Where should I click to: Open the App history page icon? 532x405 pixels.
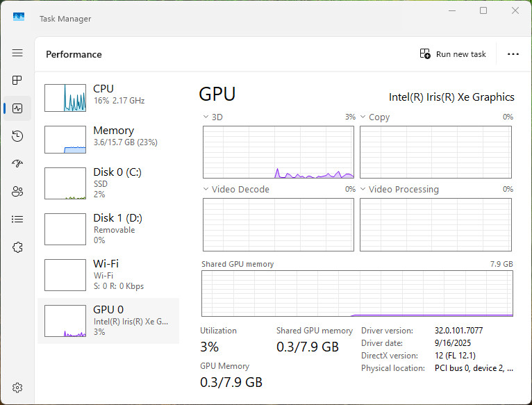tap(17, 136)
